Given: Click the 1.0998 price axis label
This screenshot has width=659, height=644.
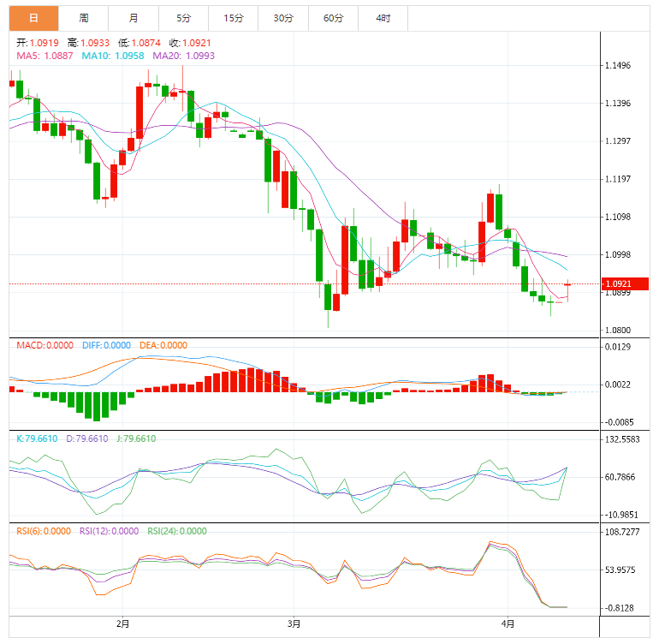Looking at the screenshot, I should [618, 255].
